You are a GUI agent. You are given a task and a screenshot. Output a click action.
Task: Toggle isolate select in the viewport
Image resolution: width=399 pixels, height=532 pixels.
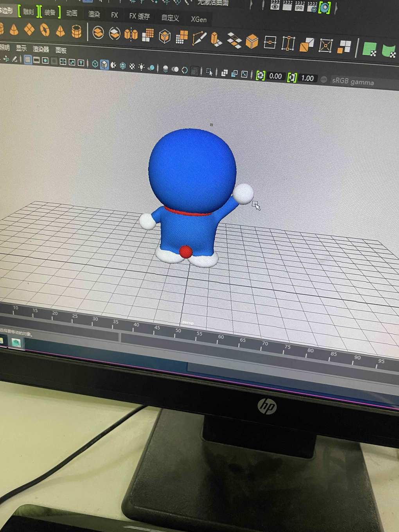point(209,72)
